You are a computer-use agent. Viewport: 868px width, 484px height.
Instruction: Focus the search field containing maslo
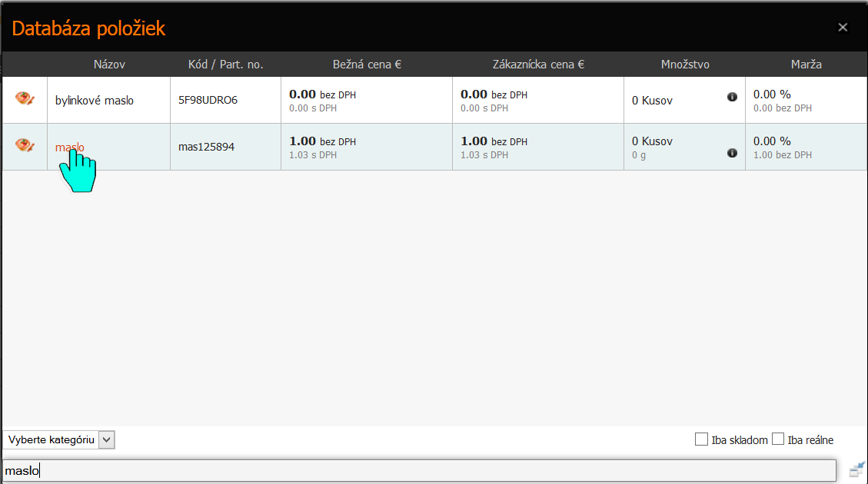420,471
